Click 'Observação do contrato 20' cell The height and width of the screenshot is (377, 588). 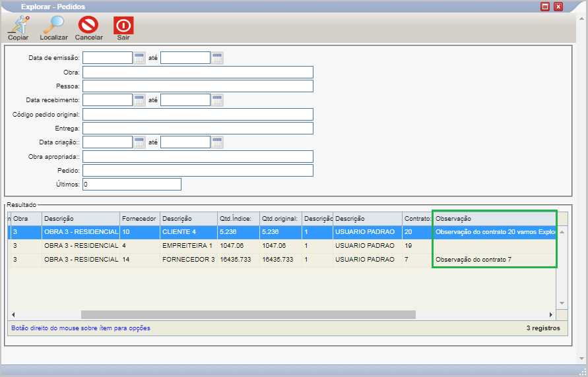494,232
